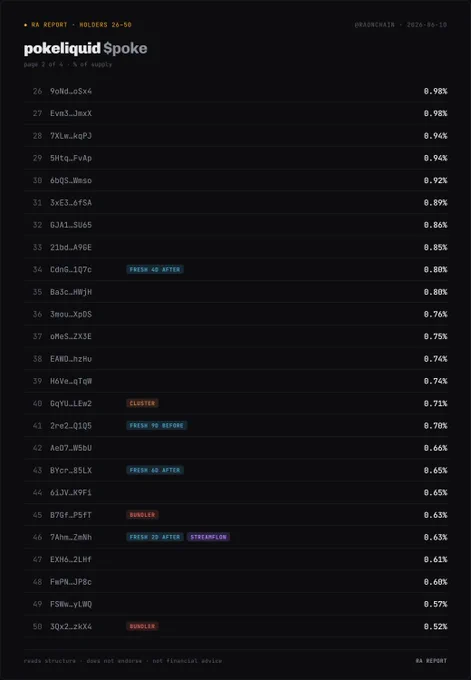Click the 0.98% value for Evm3…JmxX
The image size is (471, 680).
[435, 114]
